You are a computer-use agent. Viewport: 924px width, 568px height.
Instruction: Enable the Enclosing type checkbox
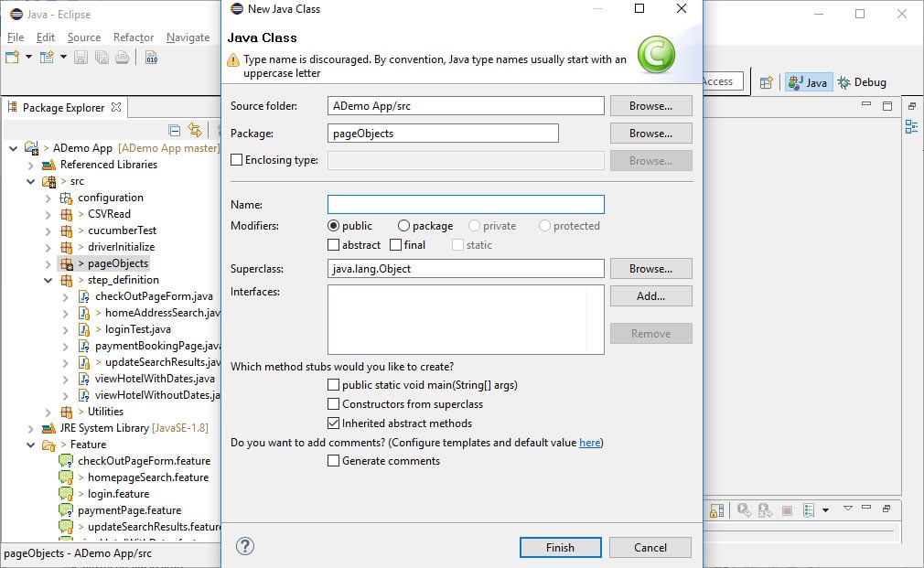[x=236, y=160]
